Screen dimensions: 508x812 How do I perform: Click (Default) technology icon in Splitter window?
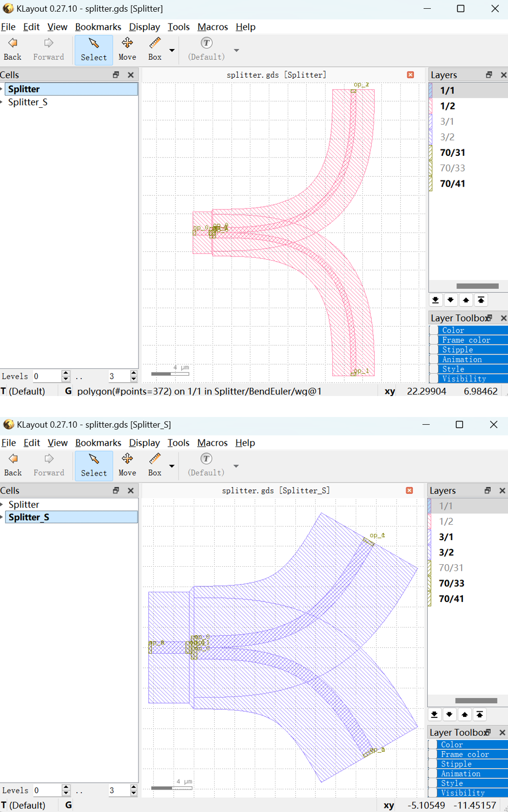[x=206, y=49]
